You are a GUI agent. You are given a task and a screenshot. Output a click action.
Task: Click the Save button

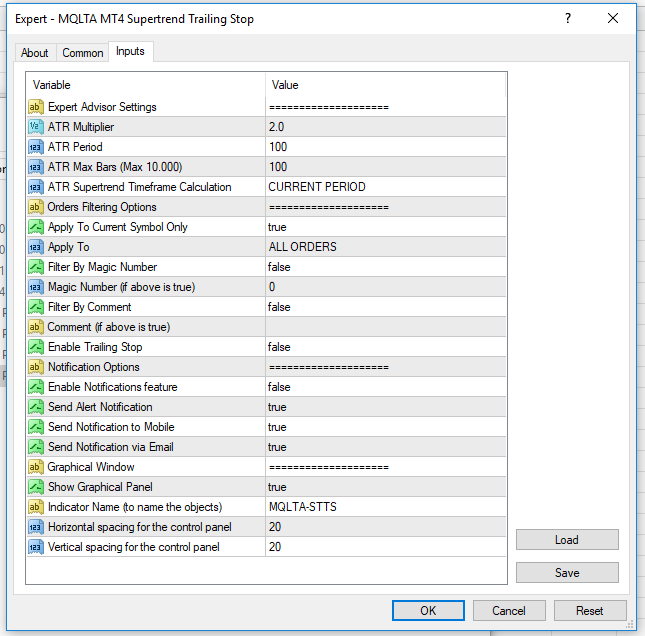(x=567, y=573)
